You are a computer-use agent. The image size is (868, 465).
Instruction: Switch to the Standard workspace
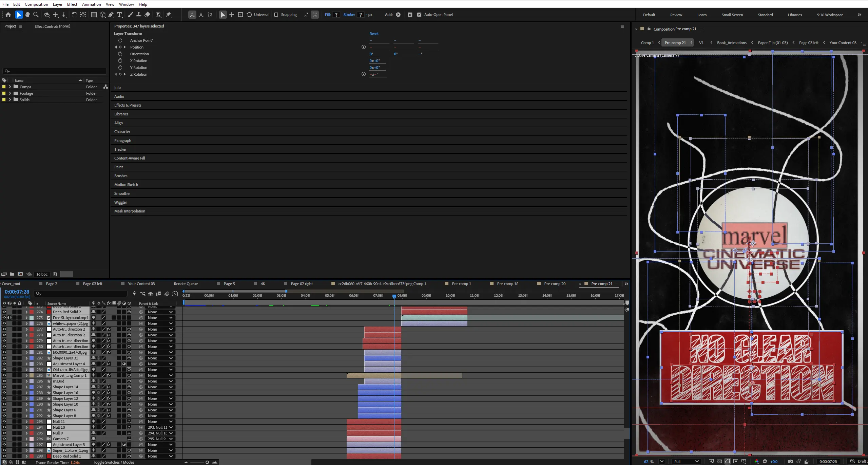[x=765, y=15]
